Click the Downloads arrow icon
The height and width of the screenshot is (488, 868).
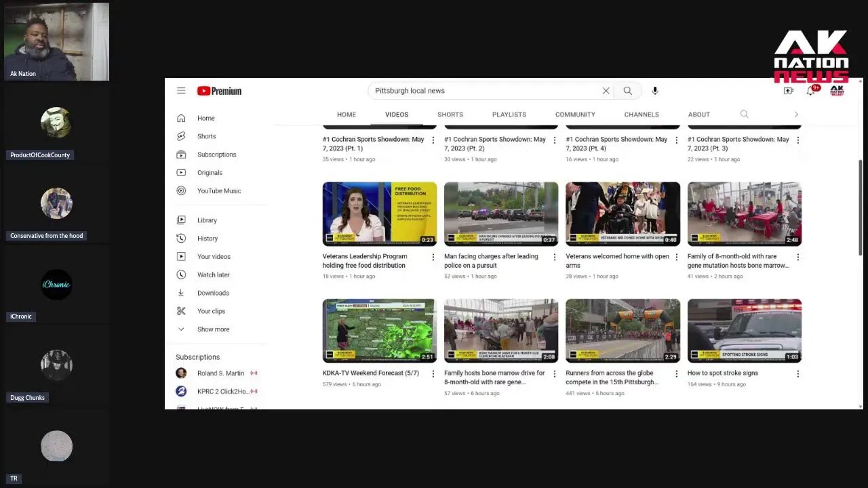[x=181, y=293]
